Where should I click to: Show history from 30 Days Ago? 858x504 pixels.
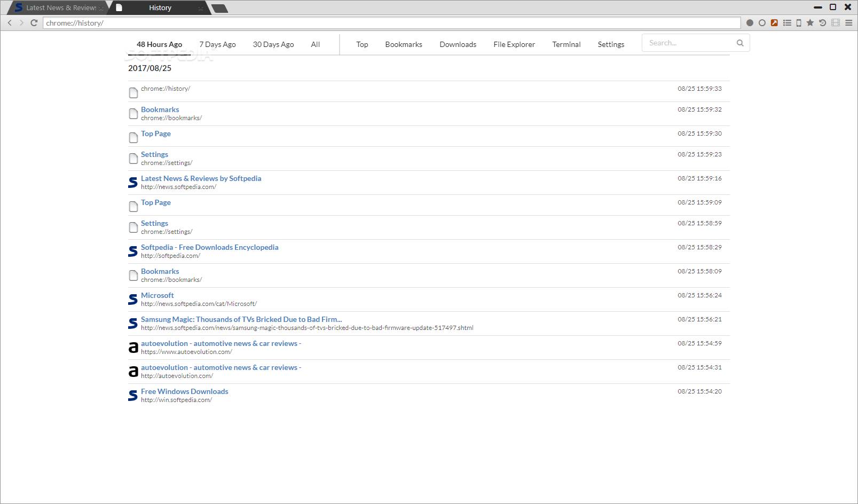273,44
